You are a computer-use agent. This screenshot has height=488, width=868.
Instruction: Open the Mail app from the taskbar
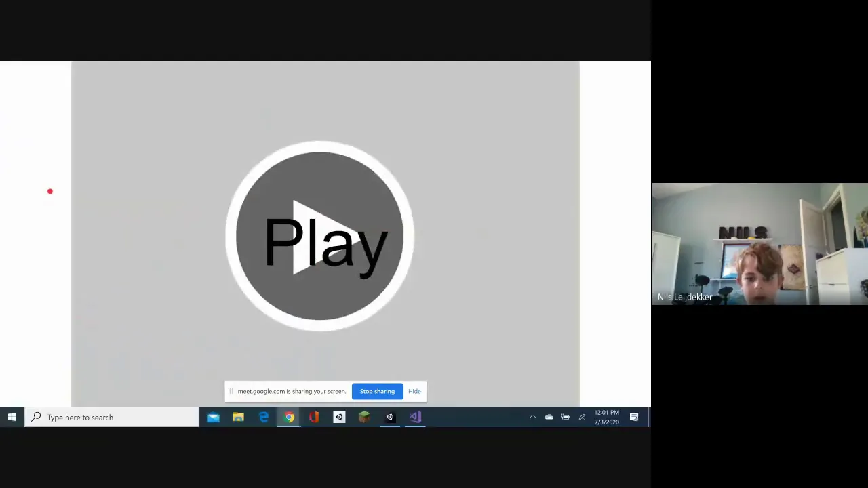pyautogui.click(x=213, y=417)
